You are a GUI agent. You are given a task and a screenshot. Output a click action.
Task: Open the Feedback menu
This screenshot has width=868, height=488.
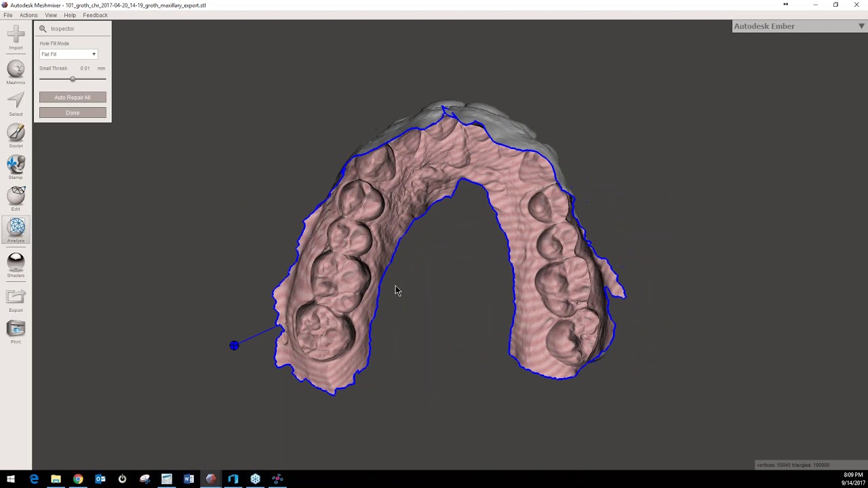pos(95,15)
